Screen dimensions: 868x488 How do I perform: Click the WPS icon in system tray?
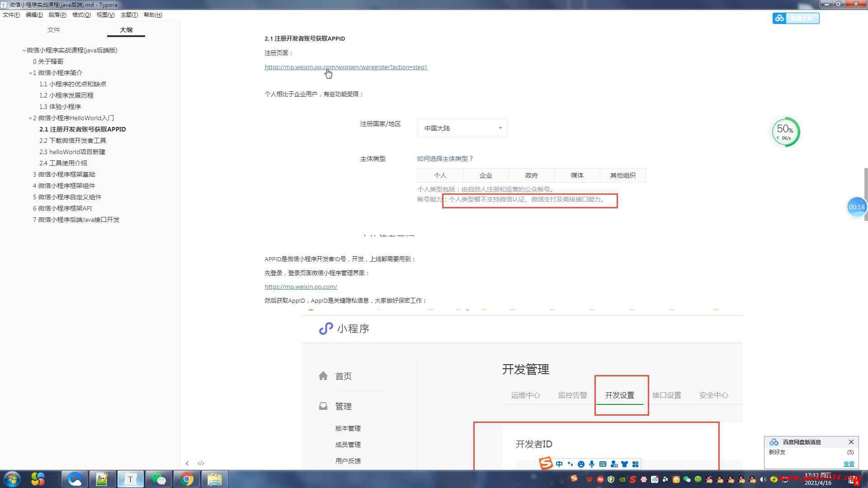click(590, 479)
